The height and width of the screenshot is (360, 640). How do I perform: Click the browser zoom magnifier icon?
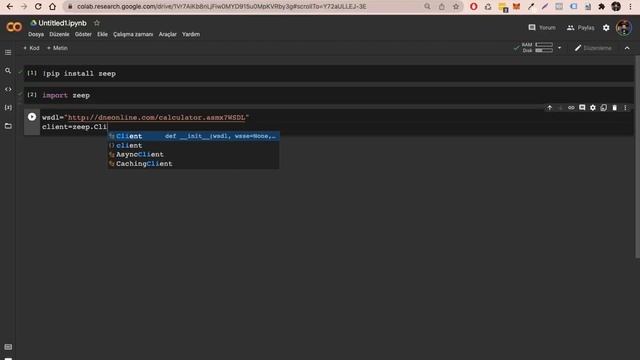(x=427, y=7)
